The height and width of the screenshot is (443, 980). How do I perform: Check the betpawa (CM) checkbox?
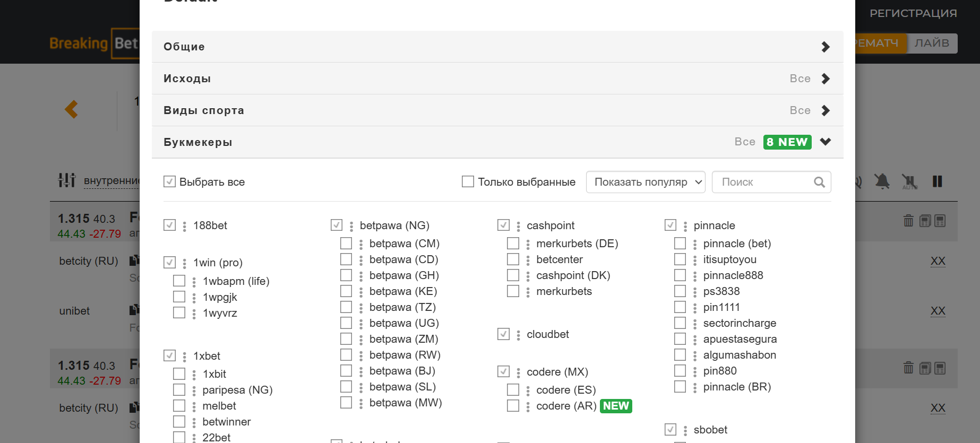[x=346, y=244]
